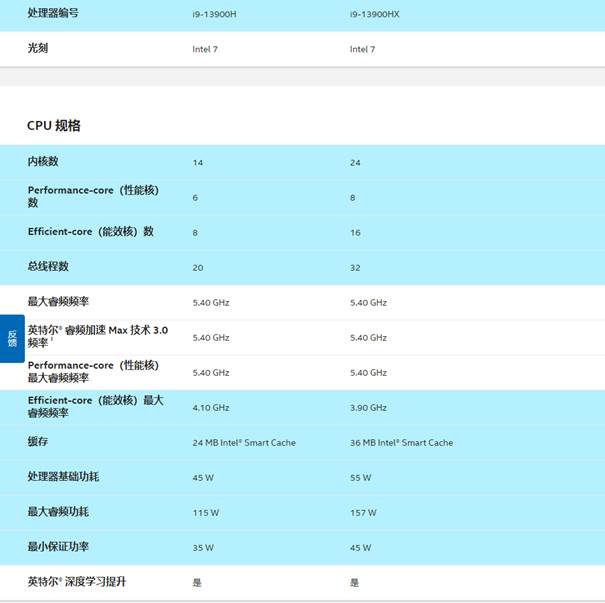Image resolution: width=605 pixels, height=603 pixels.
Task: Select the 处理器编号 row label
Action: [x=53, y=13]
